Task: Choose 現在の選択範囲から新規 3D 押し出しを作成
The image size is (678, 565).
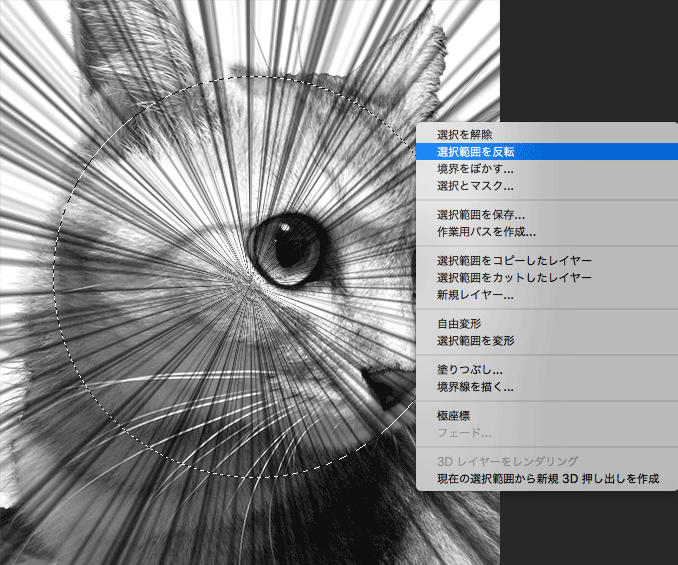Action: click(x=547, y=479)
